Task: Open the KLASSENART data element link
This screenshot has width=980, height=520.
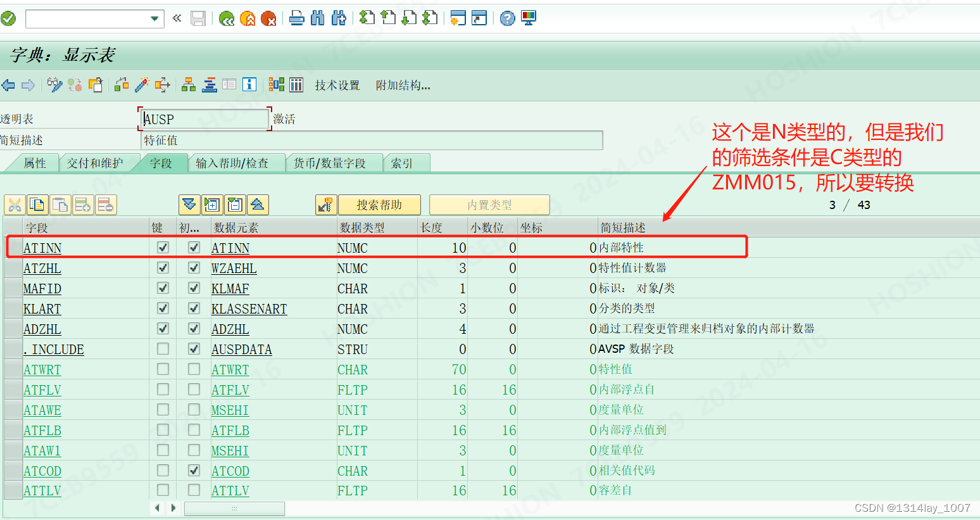Action: (x=249, y=309)
